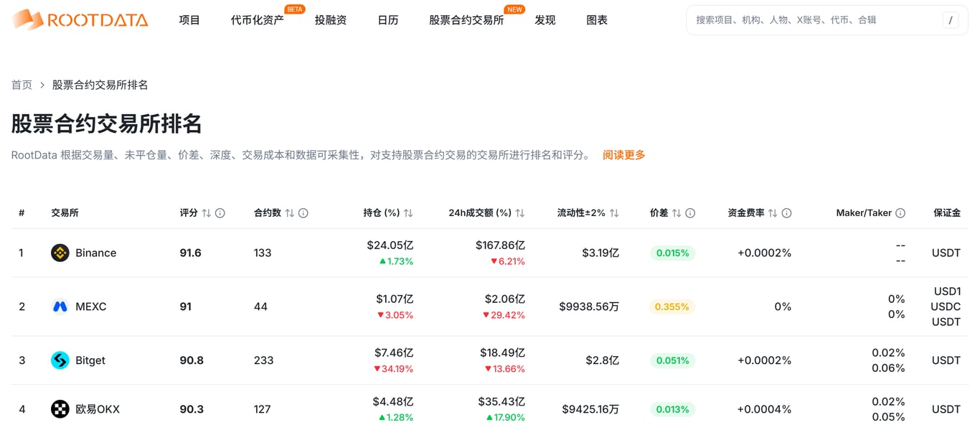The height and width of the screenshot is (430, 980).
Task: Click 阅读更多 link
Action: pos(624,155)
